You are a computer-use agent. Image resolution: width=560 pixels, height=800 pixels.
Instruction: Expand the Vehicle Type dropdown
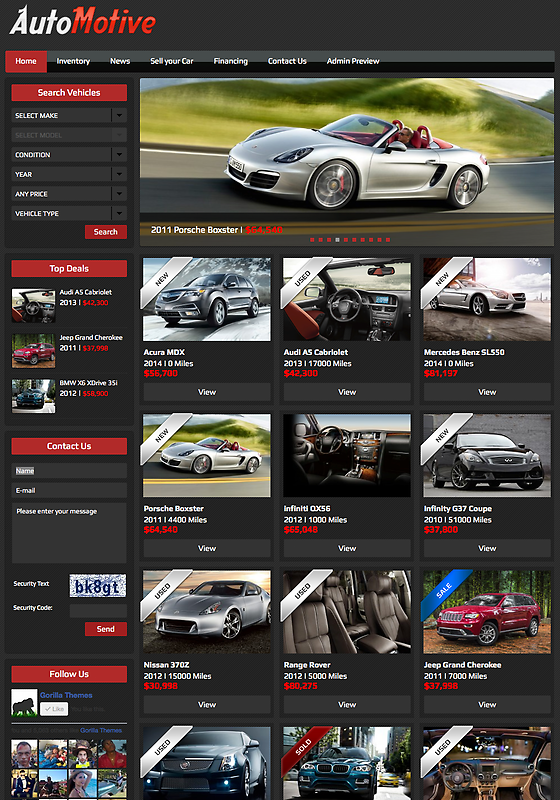tap(69, 213)
